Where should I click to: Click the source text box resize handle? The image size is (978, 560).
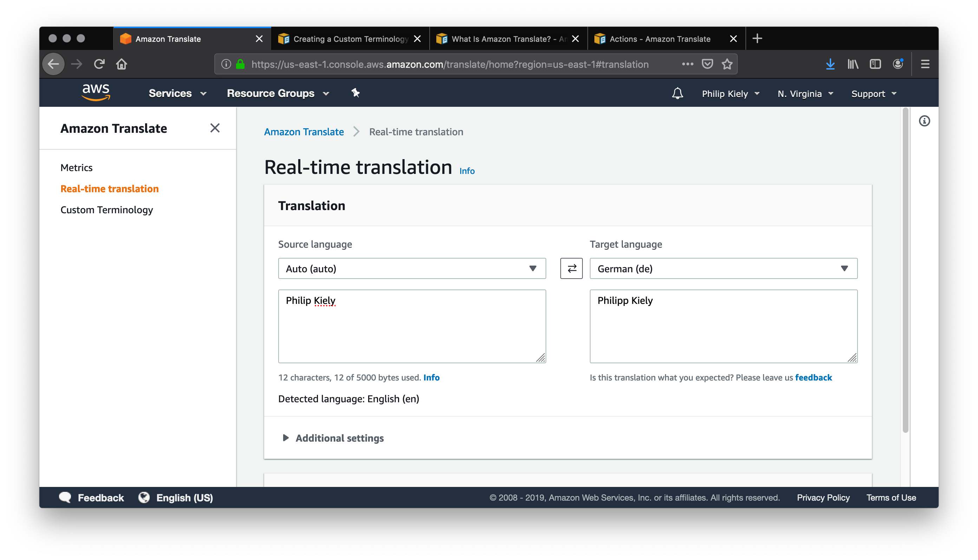pos(540,358)
